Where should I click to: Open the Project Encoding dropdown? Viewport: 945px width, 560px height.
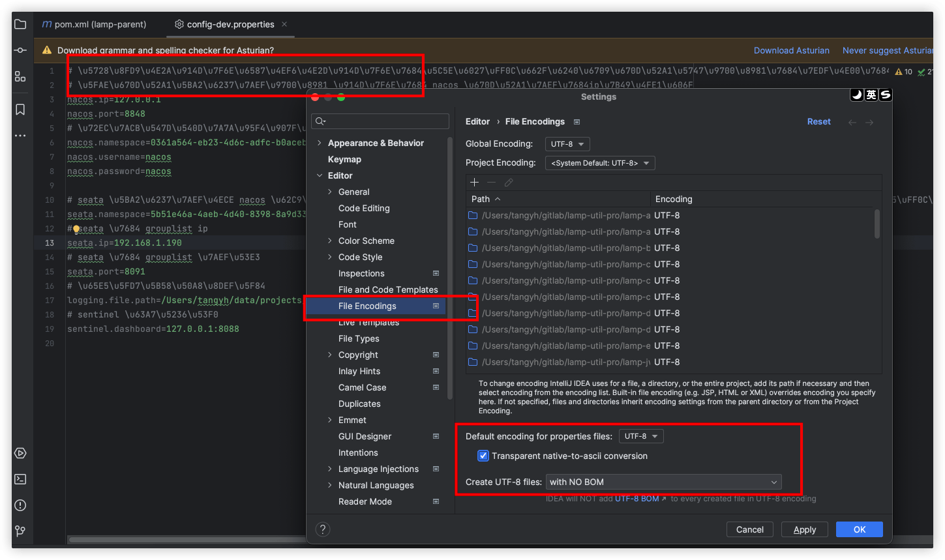(x=599, y=163)
